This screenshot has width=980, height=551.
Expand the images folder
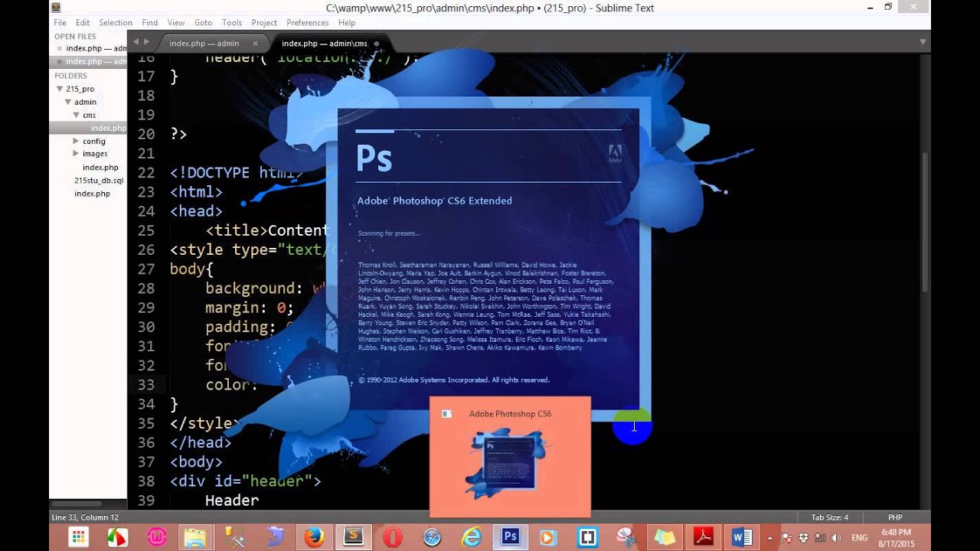coord(76,154)
